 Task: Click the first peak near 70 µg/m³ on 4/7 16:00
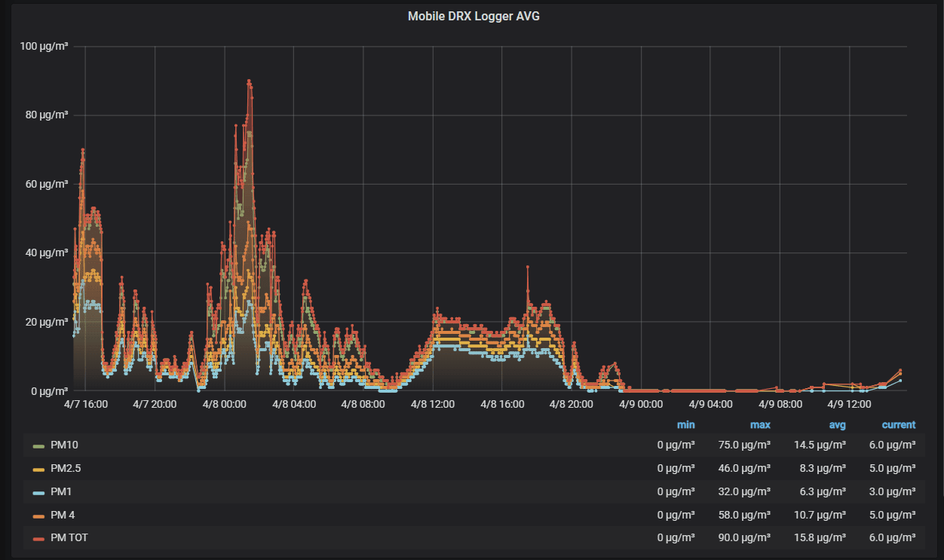pos(83,150)
